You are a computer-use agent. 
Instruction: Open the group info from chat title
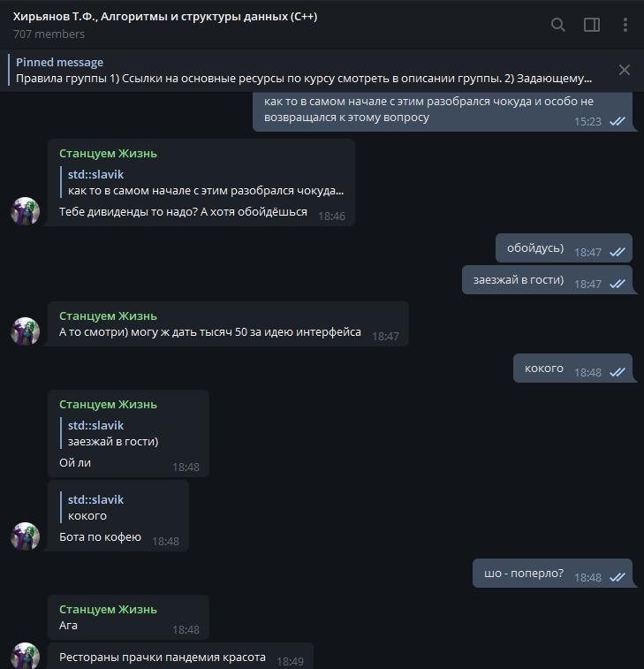(165, 17)
